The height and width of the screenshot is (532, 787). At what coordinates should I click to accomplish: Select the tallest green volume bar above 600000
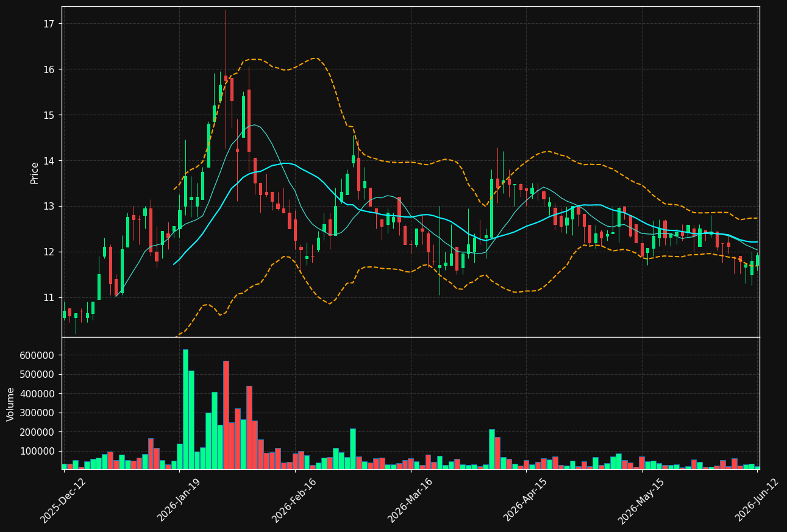coord(185,410)
